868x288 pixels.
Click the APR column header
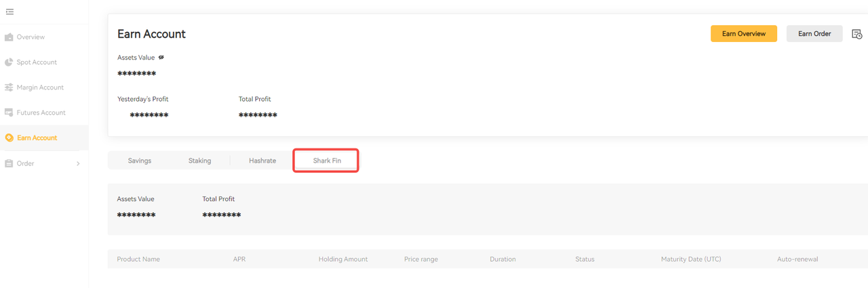click(x=239, y=259)
